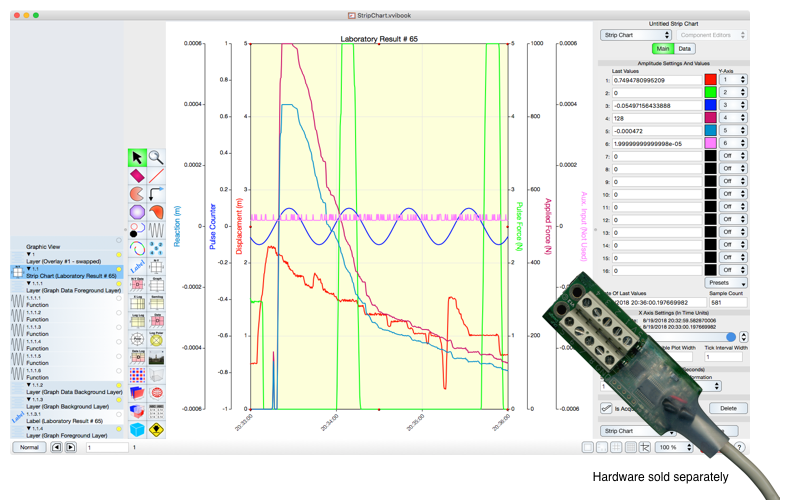Pick the Polar graph tool
800x500 pixels.
tap(137, 339)
